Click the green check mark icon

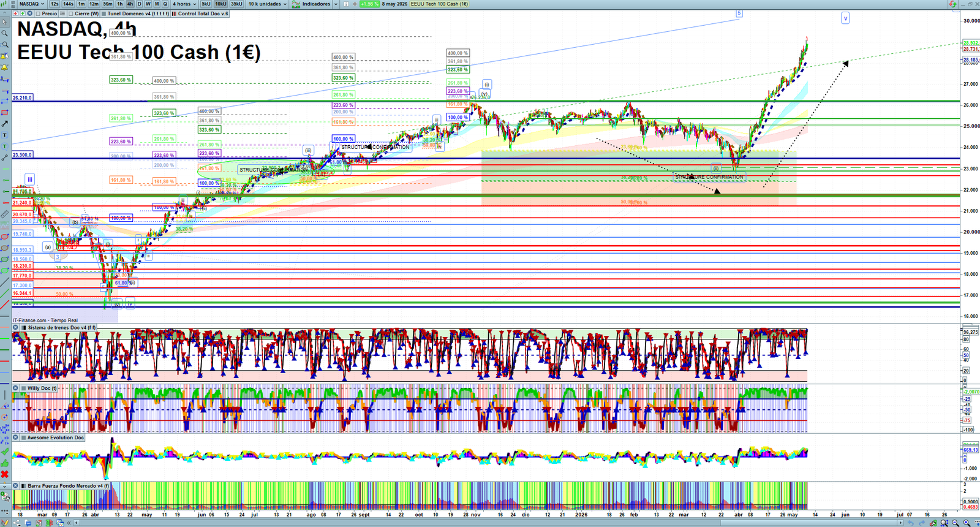[x=5, y=452]
